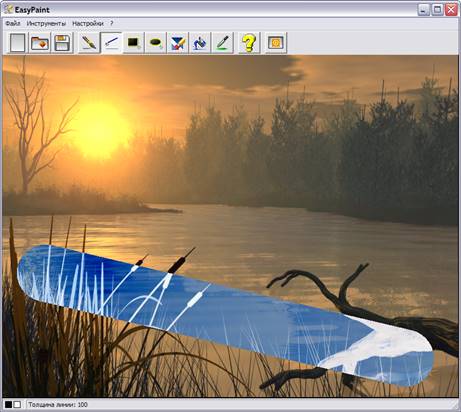Screen dimensions: 461x412
Task: Open help with yellow question mark
Action: pos(249,43)
